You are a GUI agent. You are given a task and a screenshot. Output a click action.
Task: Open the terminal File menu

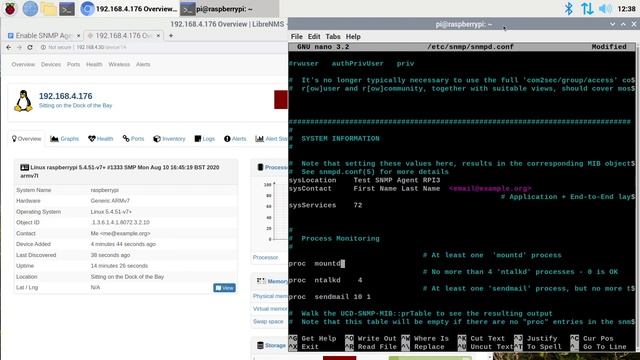pos(296,37)
